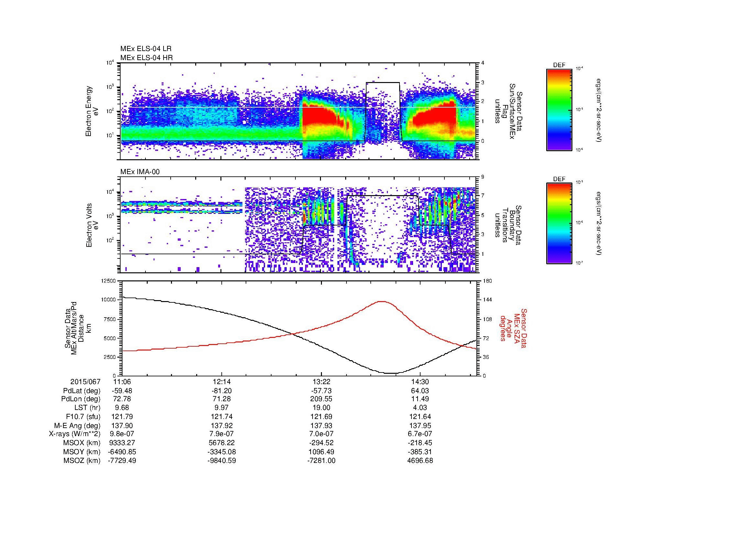Click the X-rays value '9.8e-07'
Screen dimensions: 756x534
pyautogui.click(x=122, y=434)
